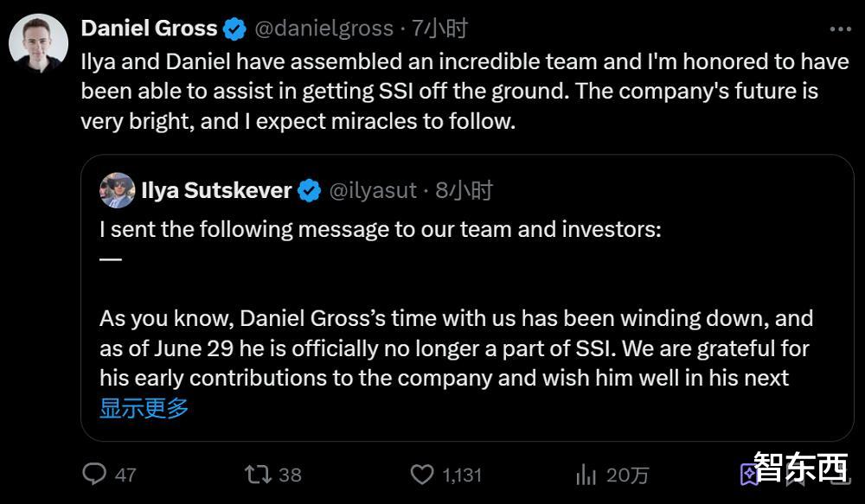Expand quoted tweet with 显示更多
The width and height of the screenshot is (865, 504).
(x=144, y=408)
